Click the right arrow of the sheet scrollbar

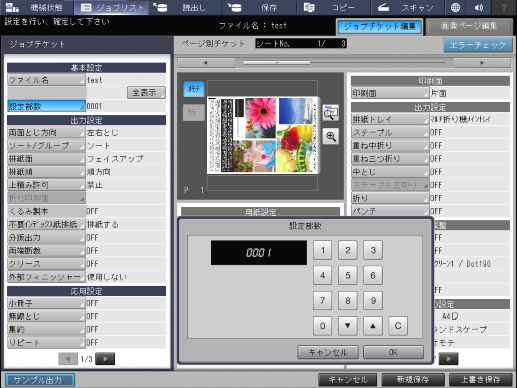pos(482,63)
